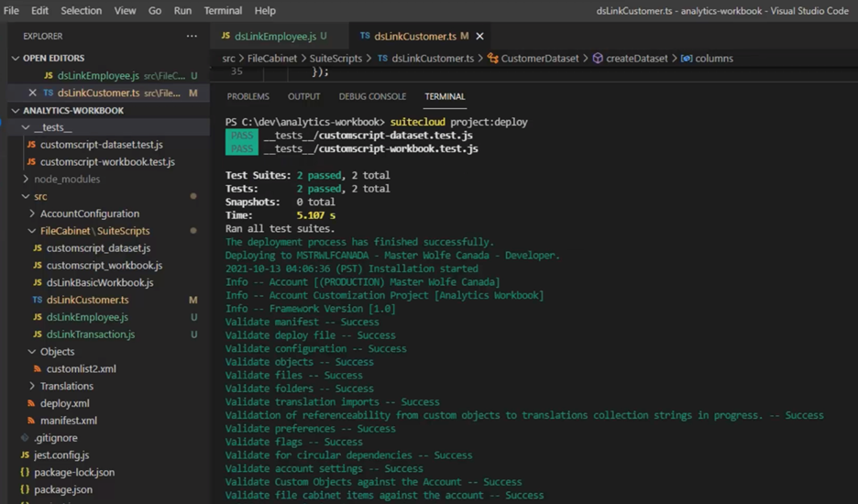The image size is (858, 504).
Task: Click the 'Time: 5.107 s' terminal text
Action: pyautogui.click(x=280, y=215)
